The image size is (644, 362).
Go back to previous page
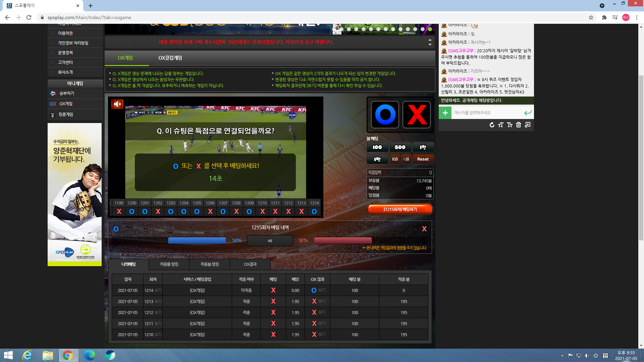pos(7,17)
